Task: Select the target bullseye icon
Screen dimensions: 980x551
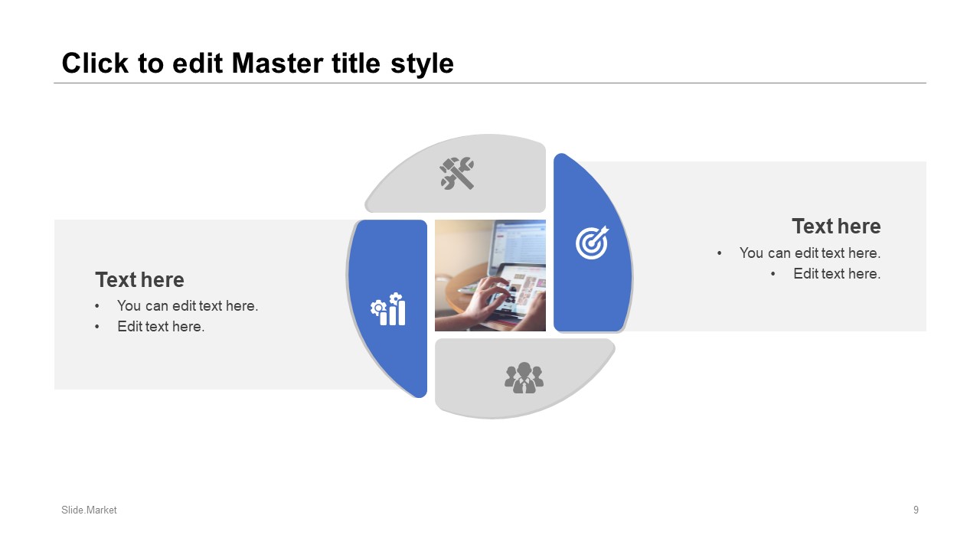Action: click(592, 243)
